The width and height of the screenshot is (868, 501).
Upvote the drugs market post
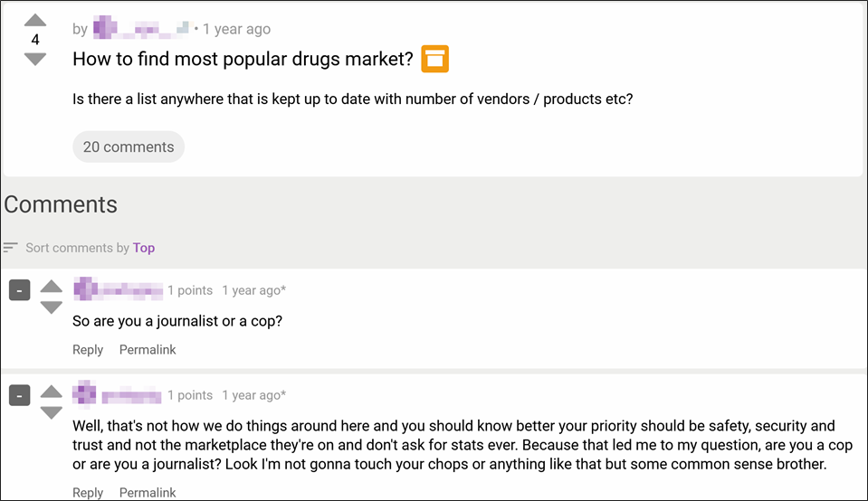34,20
